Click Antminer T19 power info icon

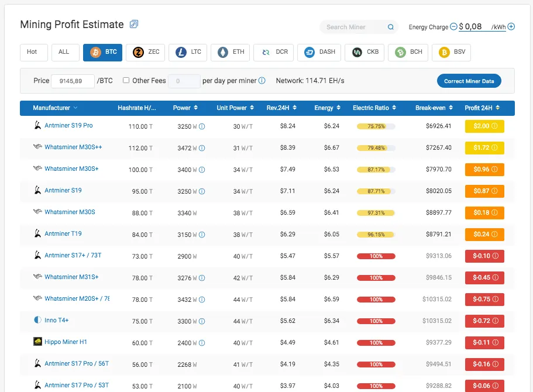202,235
